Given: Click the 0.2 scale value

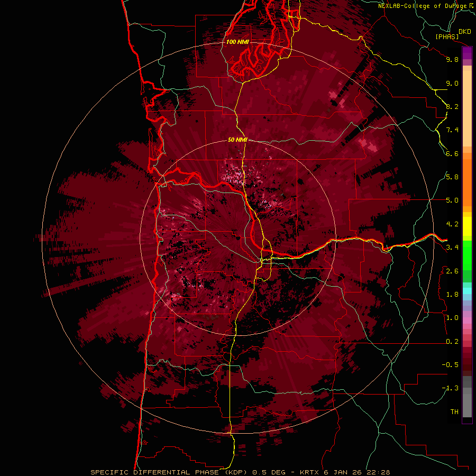Looking at the screenshot, I should pyautogui.click(x=452, y=342).
